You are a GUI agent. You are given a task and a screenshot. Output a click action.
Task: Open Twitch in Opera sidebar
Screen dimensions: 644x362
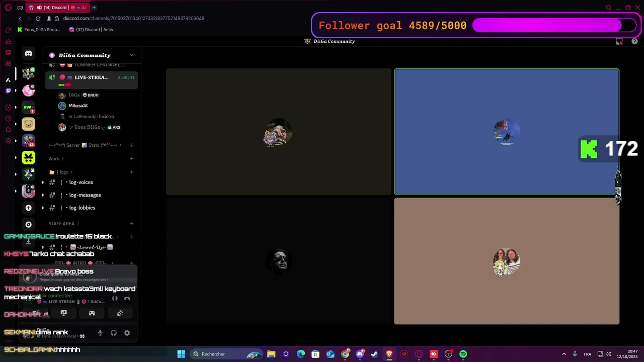8,91
